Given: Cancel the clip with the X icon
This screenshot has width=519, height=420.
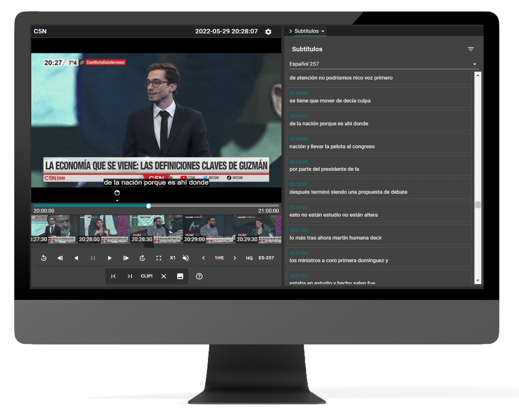Looking at the screenshot, I should coord(164,276).
